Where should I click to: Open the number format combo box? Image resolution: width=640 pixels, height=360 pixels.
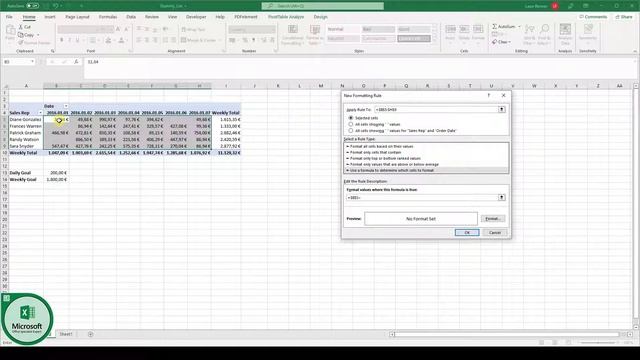point(251,30)
